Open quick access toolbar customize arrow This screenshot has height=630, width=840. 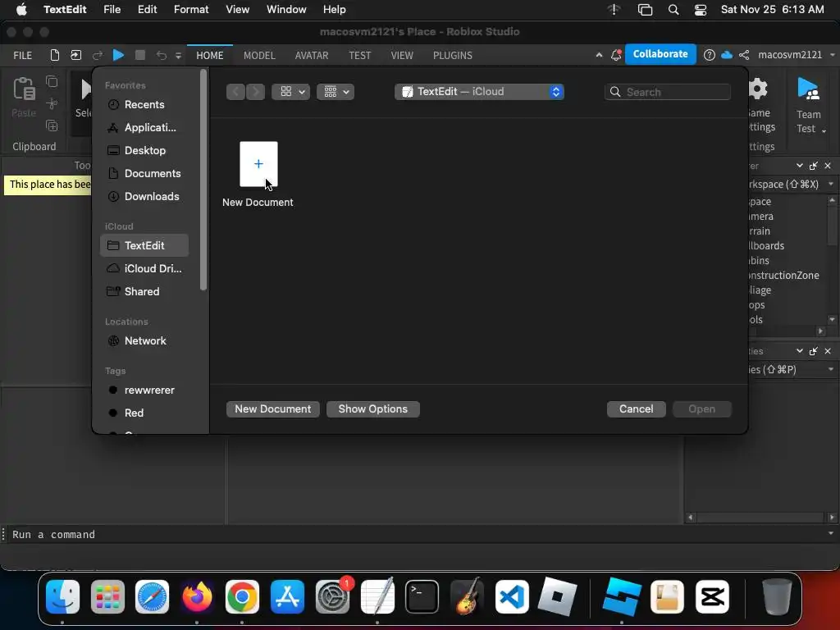[178, 55]
